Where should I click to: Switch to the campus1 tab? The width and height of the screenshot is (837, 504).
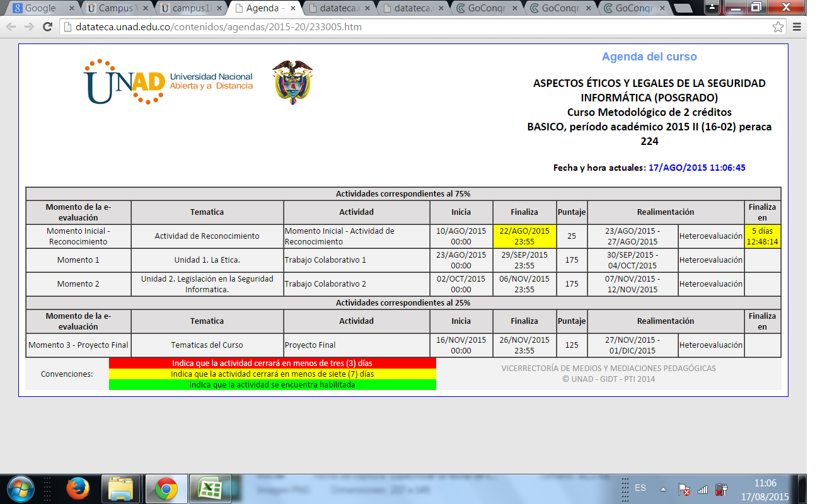tap(191, 8)
